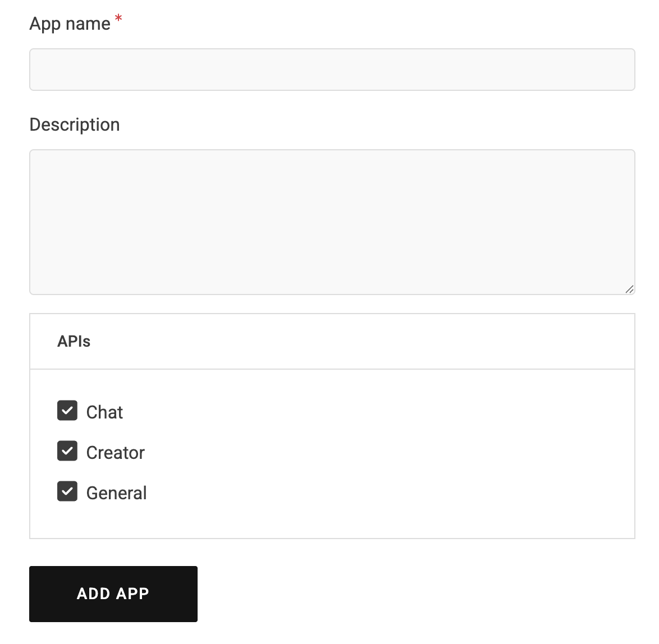Focus the Description text area
The height and width of the screenshot is (644, 659).
[x=332, y=222]
